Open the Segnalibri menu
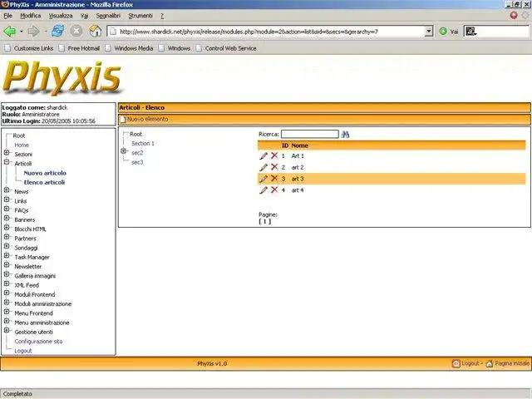Screen dimensions: 532x399 click(x=108, y=16)
